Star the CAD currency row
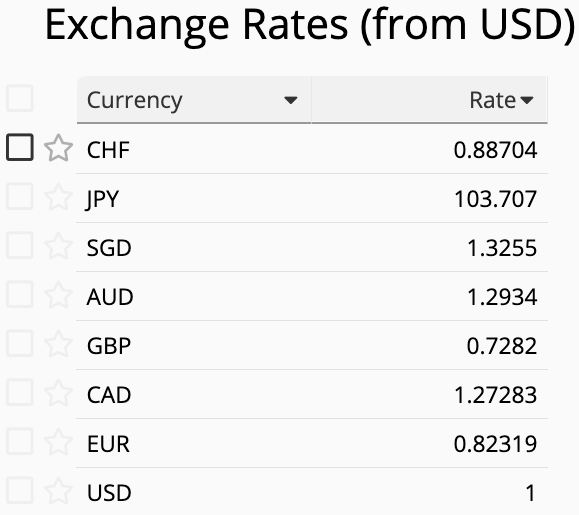This screenshot has width=579, height=515. point(58,393)
